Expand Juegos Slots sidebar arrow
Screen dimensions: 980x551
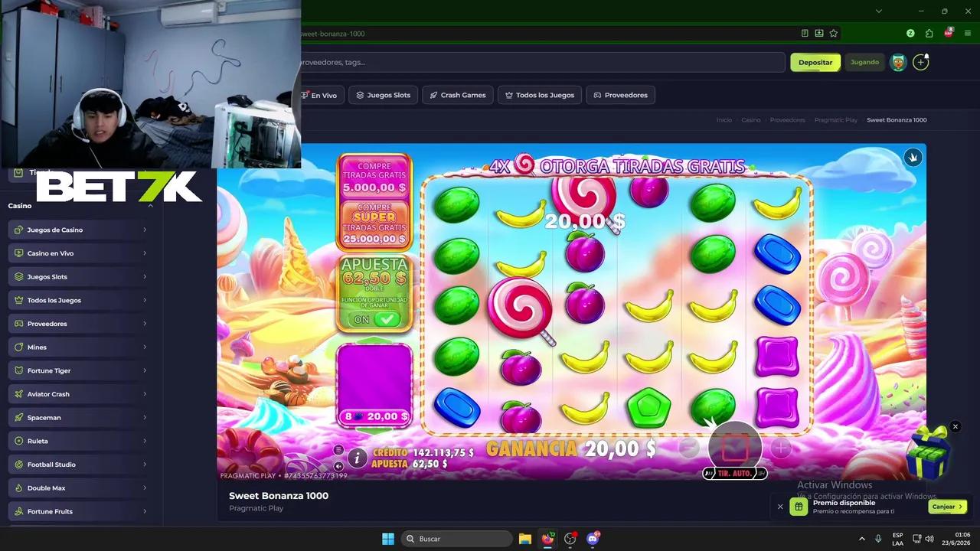coord(145,277)
